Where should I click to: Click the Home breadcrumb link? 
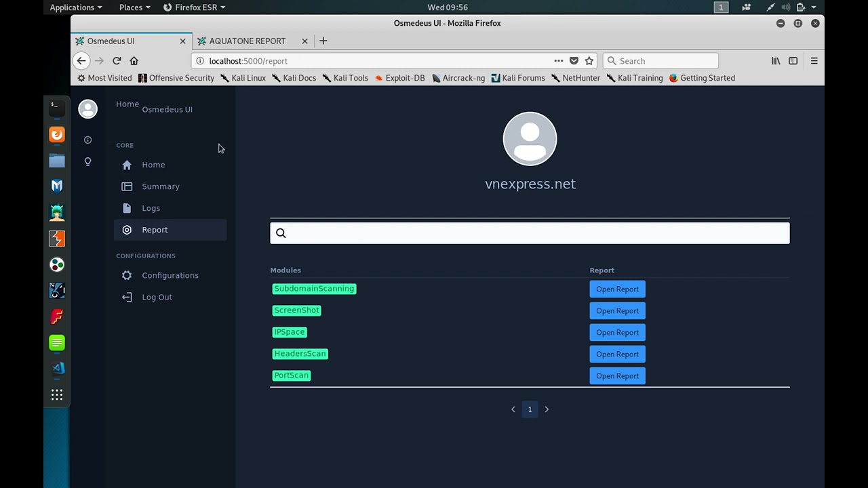127,104
